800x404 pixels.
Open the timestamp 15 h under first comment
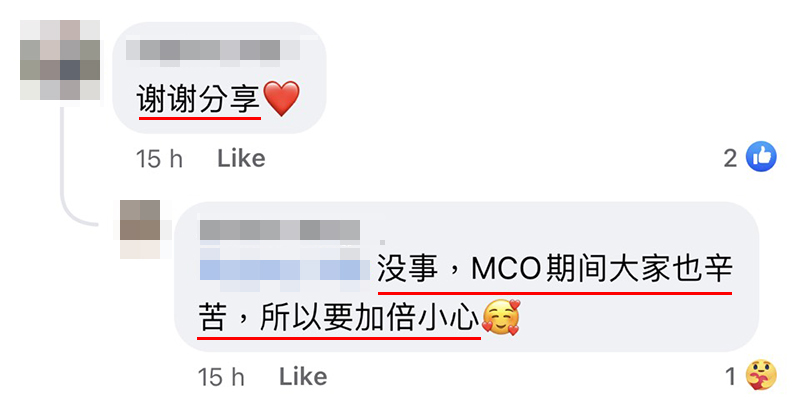tap(159, 159)
